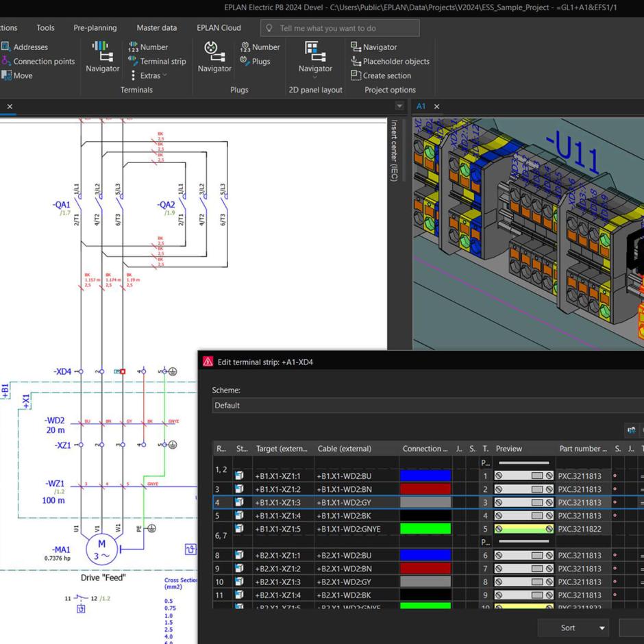Open the Master data ribbon tab
Viewport: 644px width, 644px height.
point(156,27)
